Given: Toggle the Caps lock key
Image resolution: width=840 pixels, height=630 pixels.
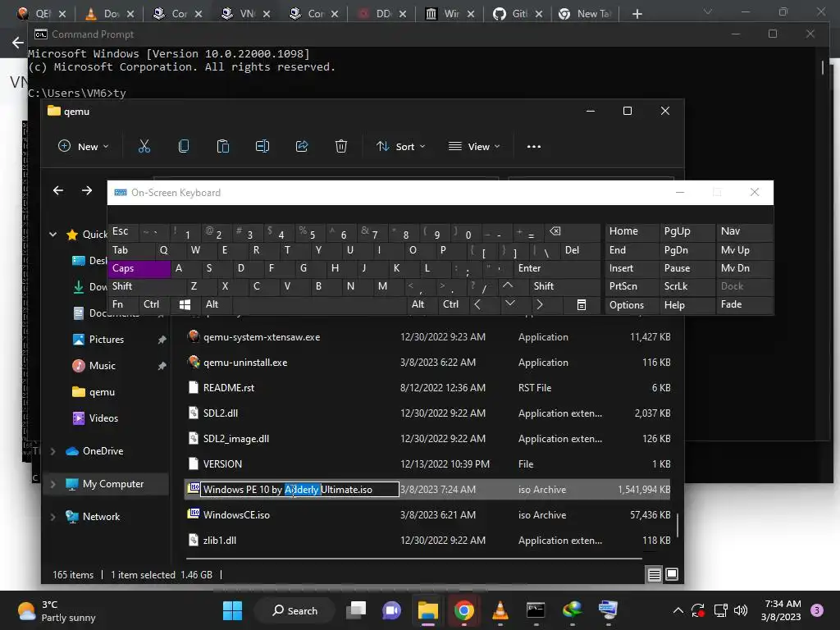Looking at the screenshot, I should pyautogui.click(x=139, y=268).
